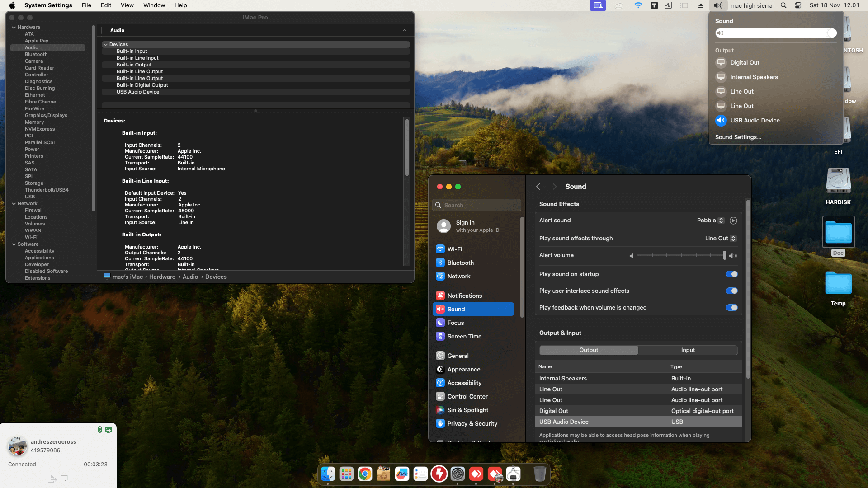The image size is (868, 488).
Task: Collapse the Network section in System Information
Action: pyautogui.click(x=14, y=204)
